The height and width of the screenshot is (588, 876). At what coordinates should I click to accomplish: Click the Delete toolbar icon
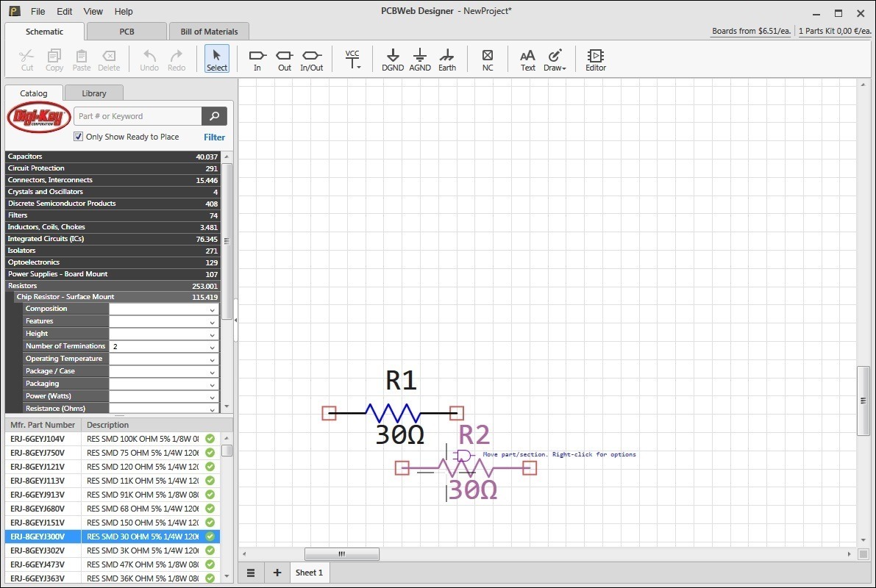click(x=109, y=60)
